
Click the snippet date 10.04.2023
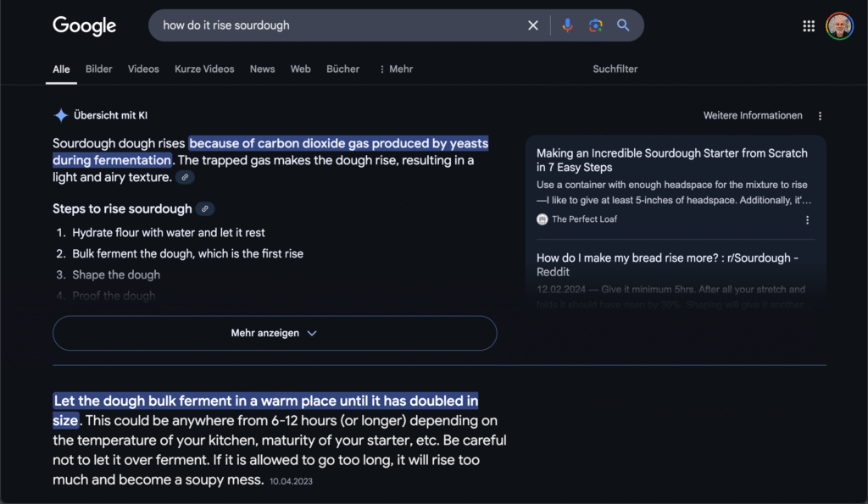pos(292,481)
